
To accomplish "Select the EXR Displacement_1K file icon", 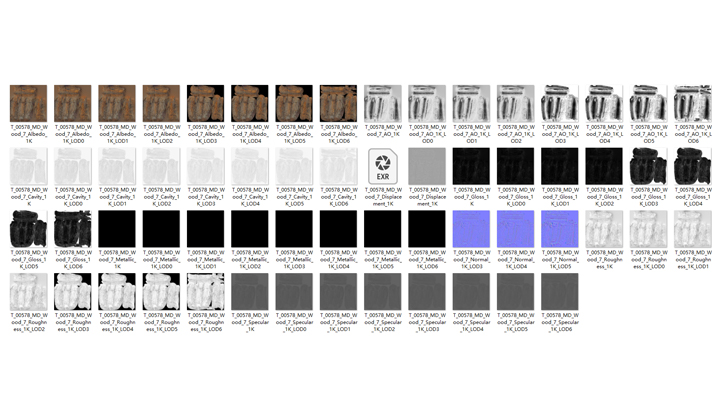I will (383, 166).
